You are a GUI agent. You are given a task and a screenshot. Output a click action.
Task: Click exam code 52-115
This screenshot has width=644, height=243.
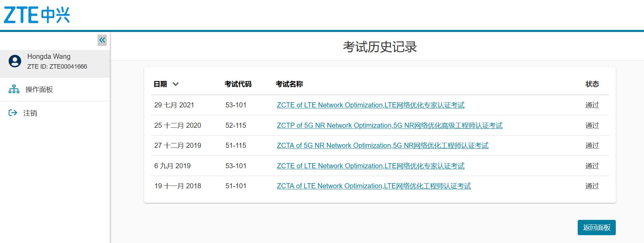(x=236, y=125)
